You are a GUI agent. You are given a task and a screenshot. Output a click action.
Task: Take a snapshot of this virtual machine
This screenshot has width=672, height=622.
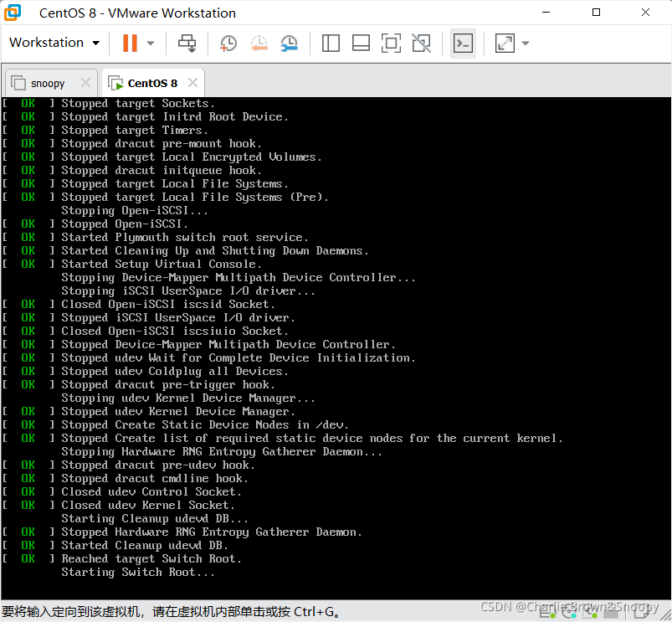228,43
